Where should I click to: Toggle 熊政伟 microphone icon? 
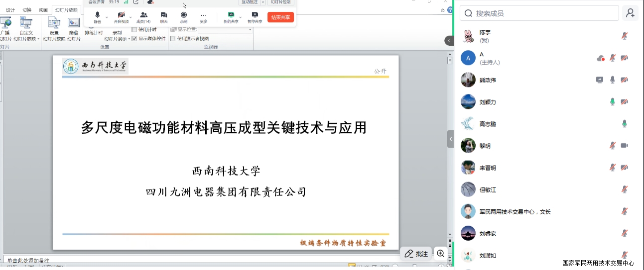click(x=613, y=80)
